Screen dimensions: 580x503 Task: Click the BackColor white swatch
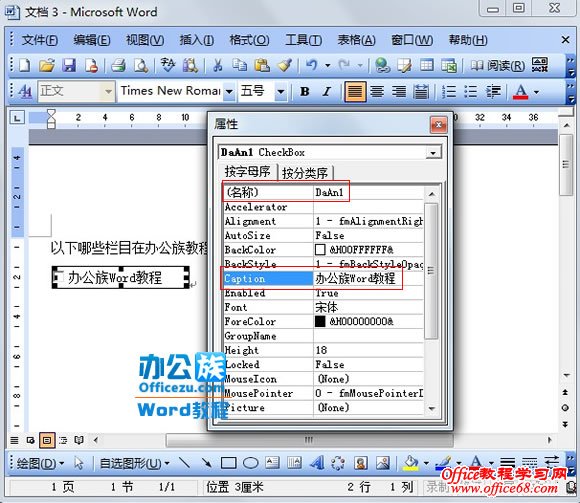pos(320,250)
